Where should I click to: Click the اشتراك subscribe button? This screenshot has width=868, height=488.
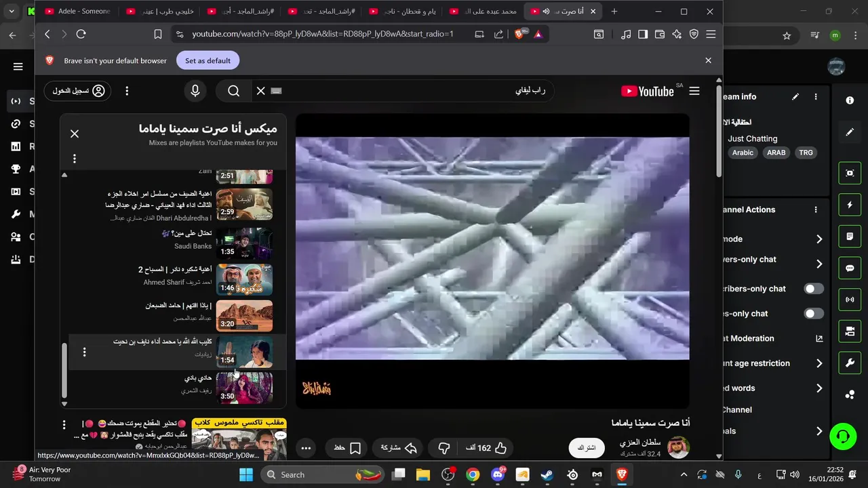coord(587,448)
